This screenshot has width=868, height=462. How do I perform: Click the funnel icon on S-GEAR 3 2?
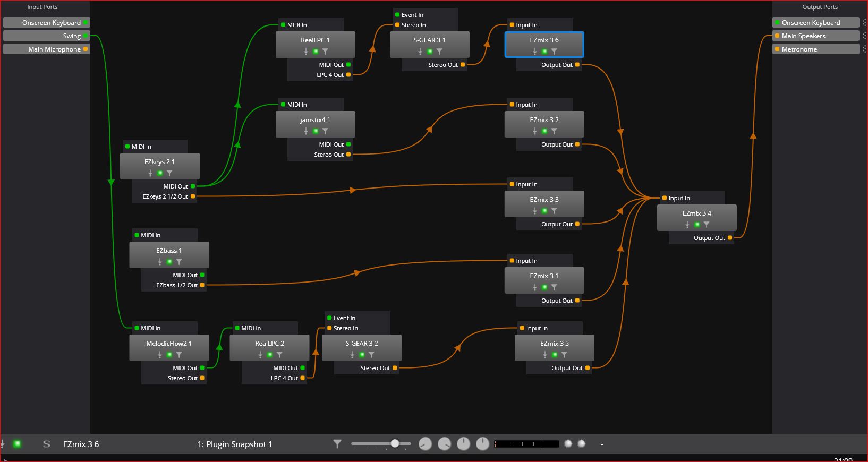(x=371, y=355)
